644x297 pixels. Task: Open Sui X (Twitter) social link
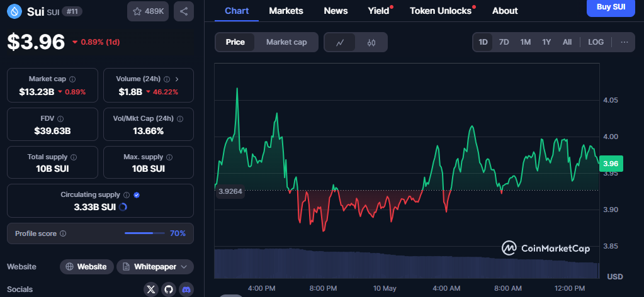pos(151,289)
